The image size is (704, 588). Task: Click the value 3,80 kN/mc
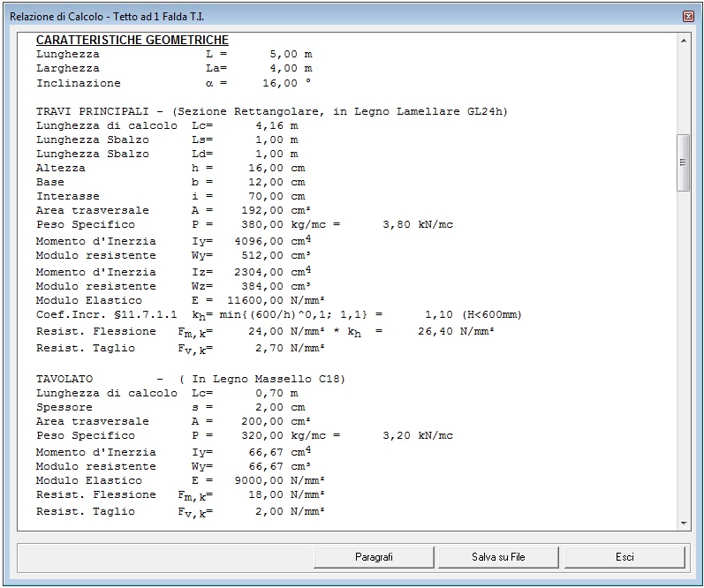[x=418, y=224]
